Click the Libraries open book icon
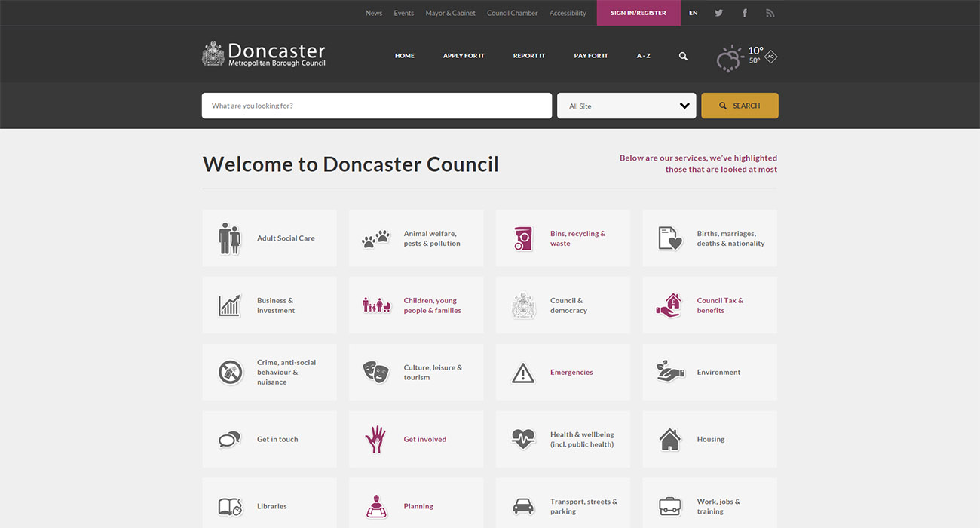This screenshot has width=980, height=528. click(x=231, y=506)
